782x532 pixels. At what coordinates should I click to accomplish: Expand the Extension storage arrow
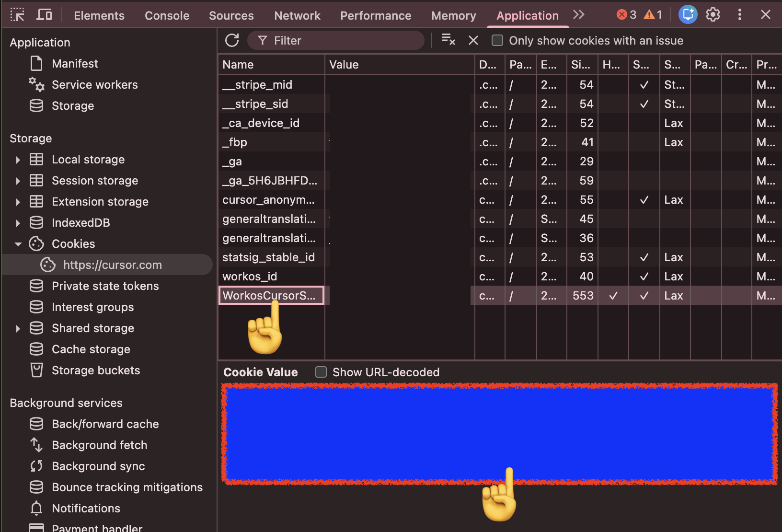coord(18,202)
